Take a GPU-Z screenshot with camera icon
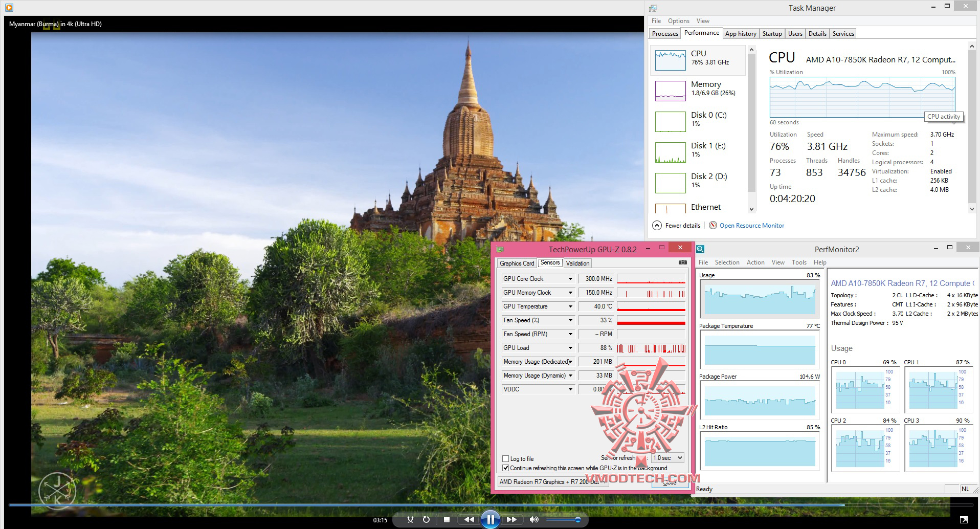Image resolution: width=980 pixels, height=529 pixels. [683, 262]
